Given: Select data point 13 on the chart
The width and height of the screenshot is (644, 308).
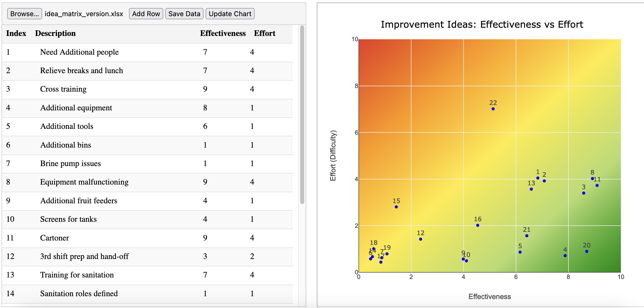Looking at the screenshot, I should click(531, 189).
